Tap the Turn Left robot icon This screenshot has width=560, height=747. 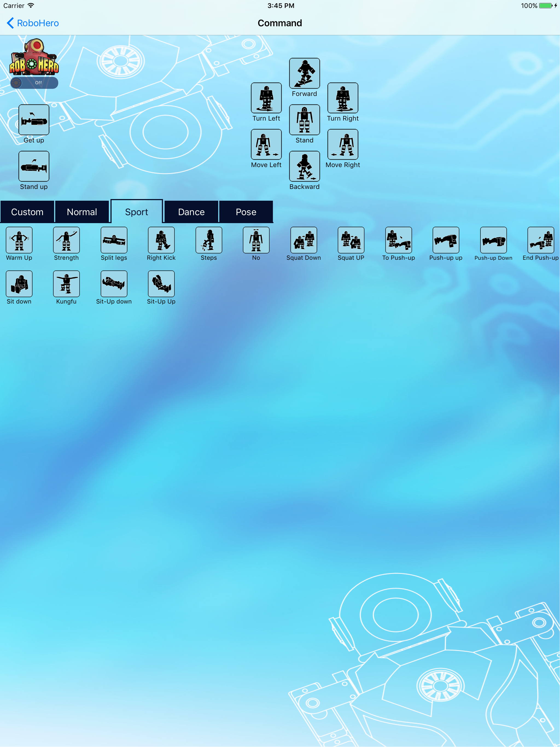click(x=266, y=98)
